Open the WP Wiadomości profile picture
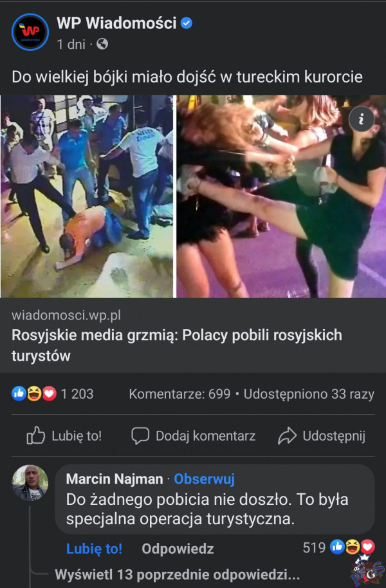 (x=30, y=32)
